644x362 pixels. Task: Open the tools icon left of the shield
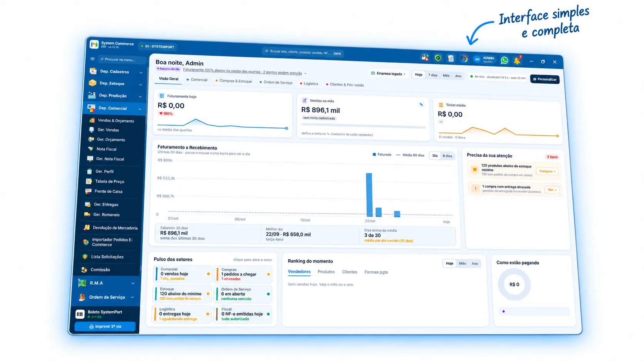point(425,58)
